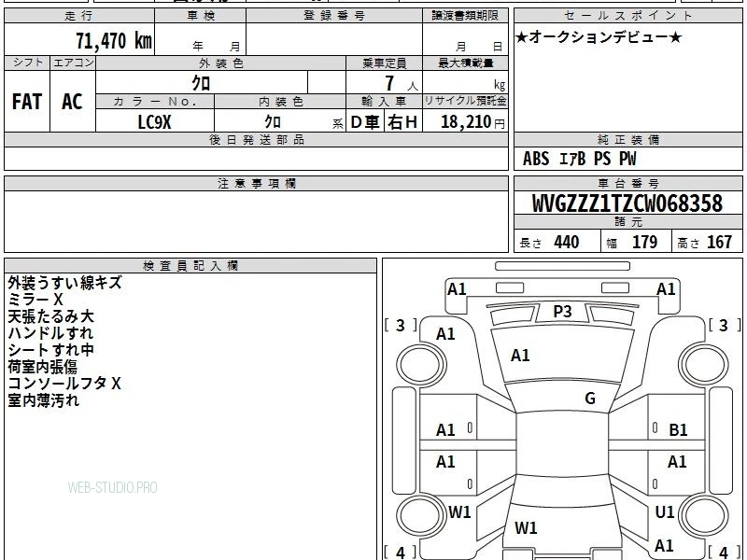Viewport: 747px width, 560px height.
Task: Click the mileage value 71,470 km
Action: [x=114, y=40]
